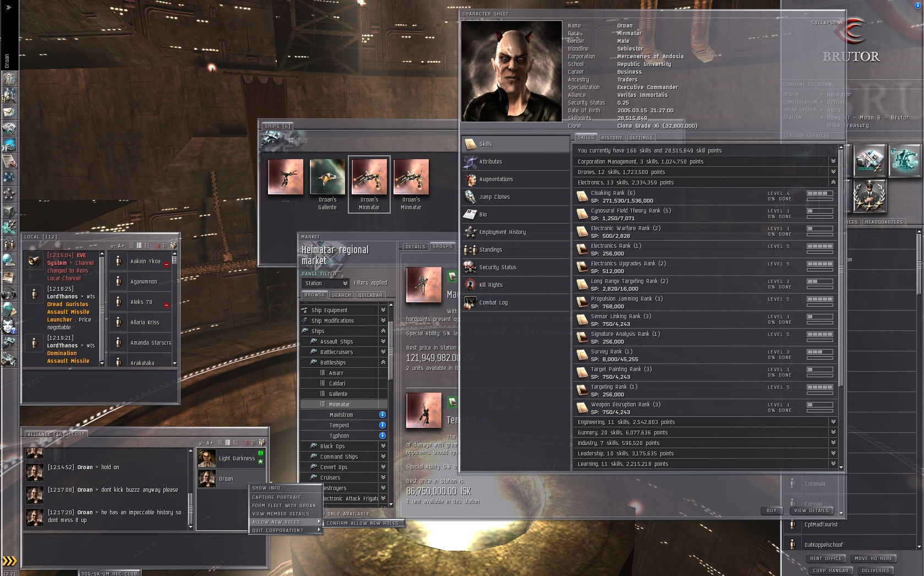
Task: Switch to the Settings tab in character sheet
Action: [x=641, y=138]
